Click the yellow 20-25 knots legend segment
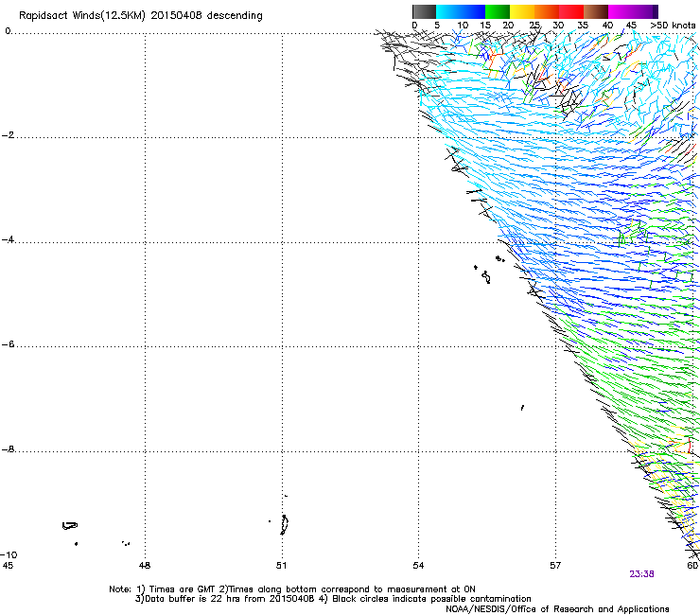 click(x=522, y=11)
